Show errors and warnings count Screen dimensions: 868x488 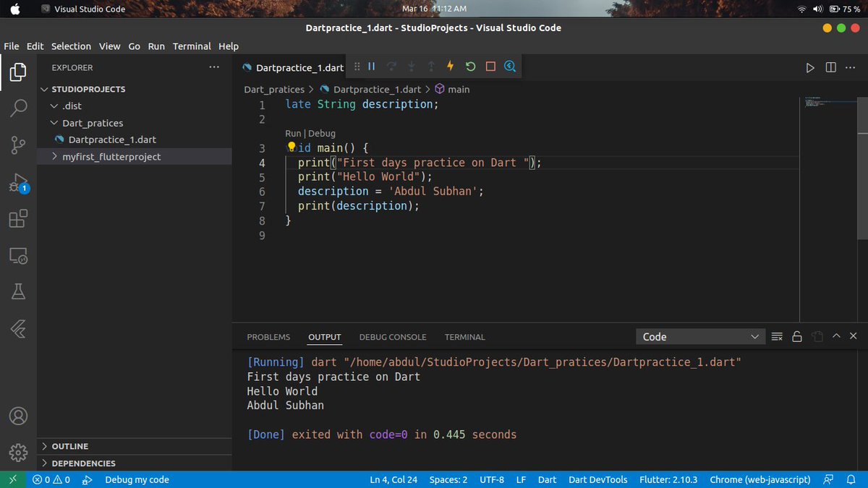(51, 479)
